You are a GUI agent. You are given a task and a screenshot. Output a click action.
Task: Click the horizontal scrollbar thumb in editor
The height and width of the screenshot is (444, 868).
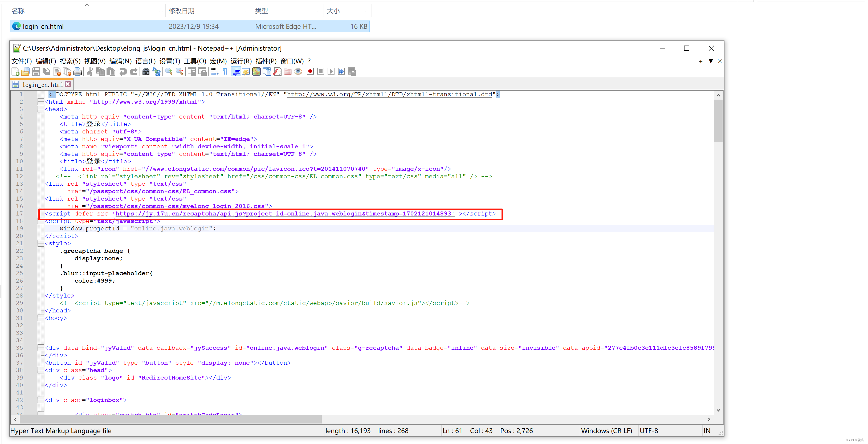click(171, 419)
